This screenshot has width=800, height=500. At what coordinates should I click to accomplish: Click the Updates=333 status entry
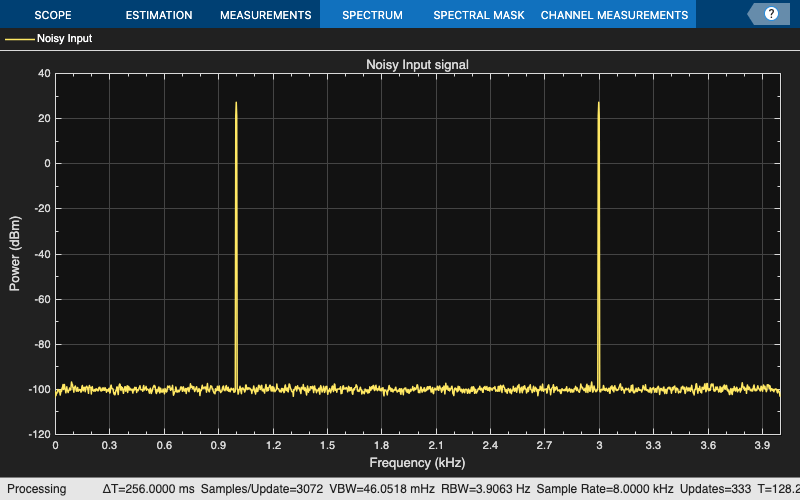(x=715, y=489)
